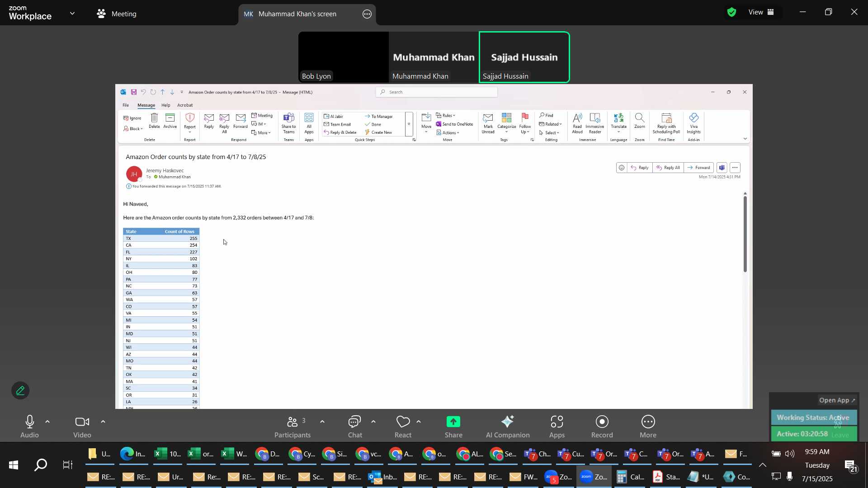Archive this email message
868x488 pixels.
pos(170,122)
